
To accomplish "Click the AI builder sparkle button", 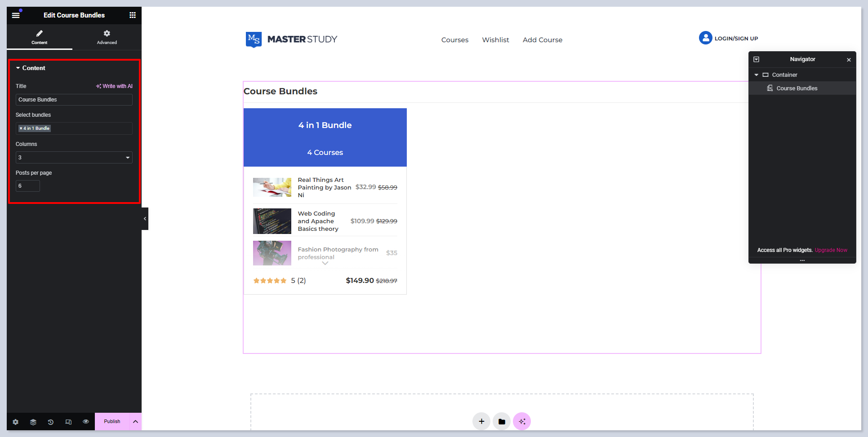I will [x=522, y=421].
